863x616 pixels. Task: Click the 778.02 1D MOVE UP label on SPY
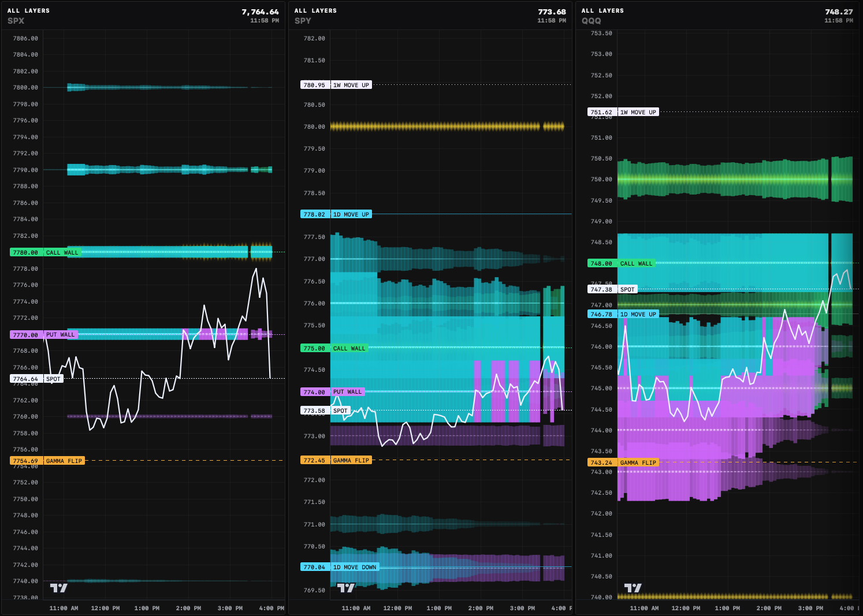tap(336, 214)
